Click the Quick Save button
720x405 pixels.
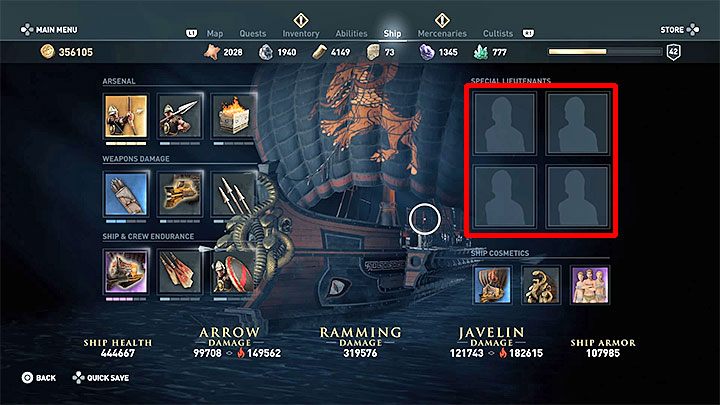(101, 378)
